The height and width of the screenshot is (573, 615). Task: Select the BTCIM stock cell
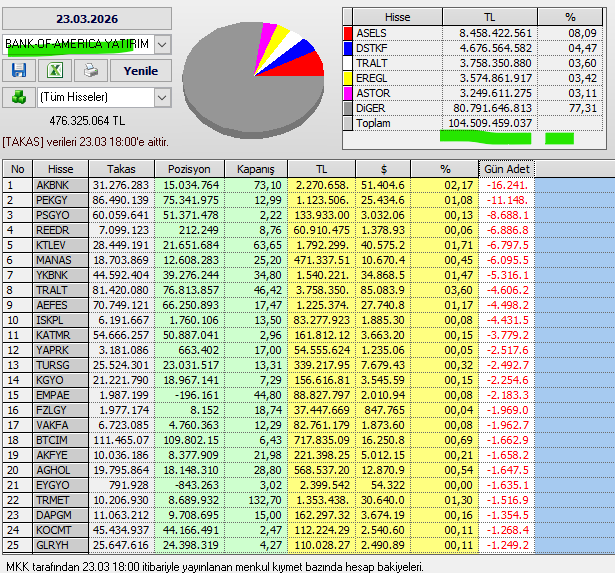pos(61,440)
